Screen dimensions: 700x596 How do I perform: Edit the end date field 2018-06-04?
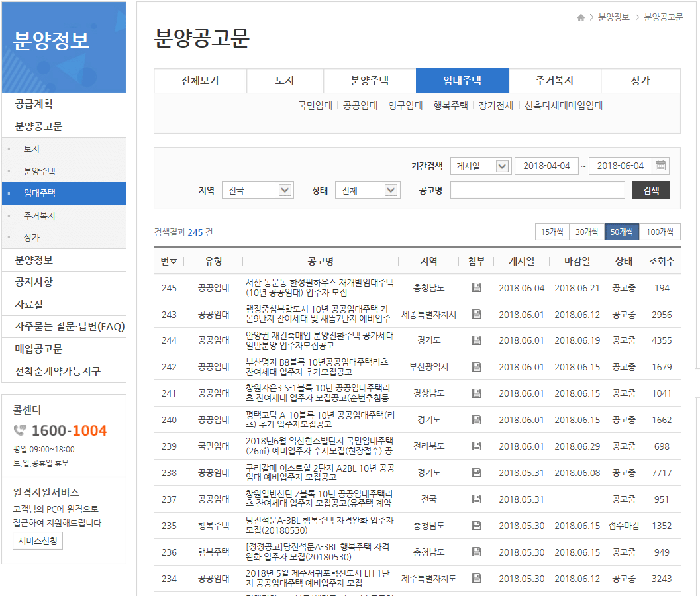pyautogui.click(x=620, y=166)
